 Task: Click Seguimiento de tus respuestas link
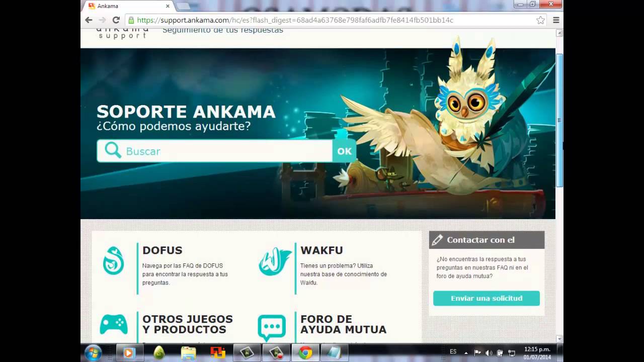click(x=223, y=31)
